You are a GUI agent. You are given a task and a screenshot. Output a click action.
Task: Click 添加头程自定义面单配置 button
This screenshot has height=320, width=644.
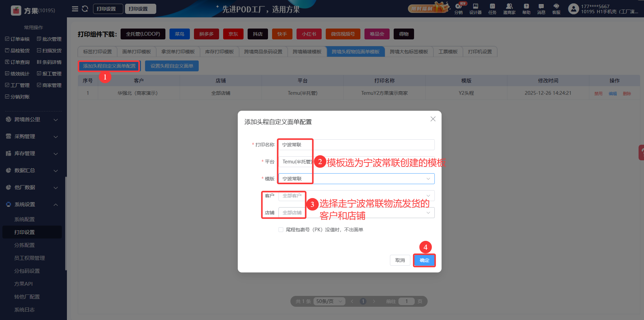pyautogui.click(x=109, y=66)
